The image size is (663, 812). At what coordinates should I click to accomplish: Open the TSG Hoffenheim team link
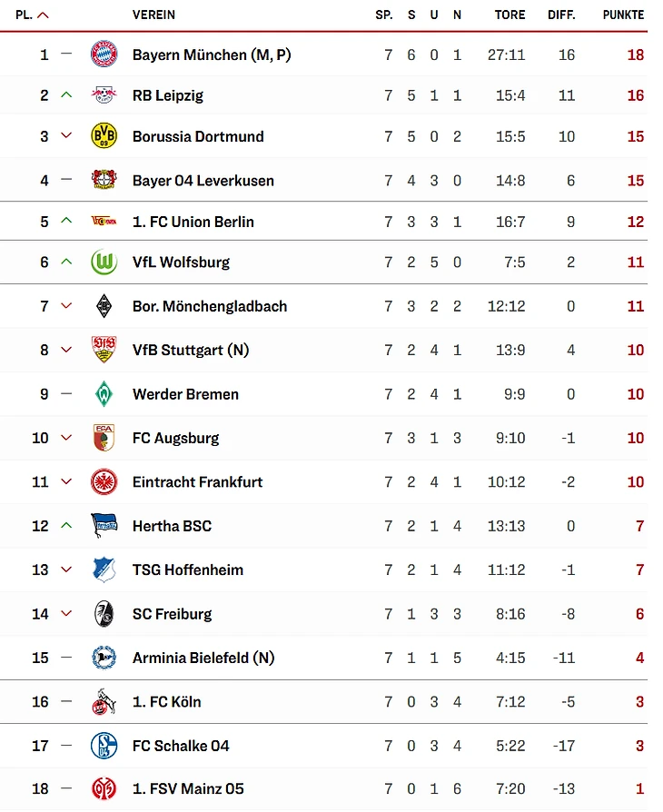(188, 569)
